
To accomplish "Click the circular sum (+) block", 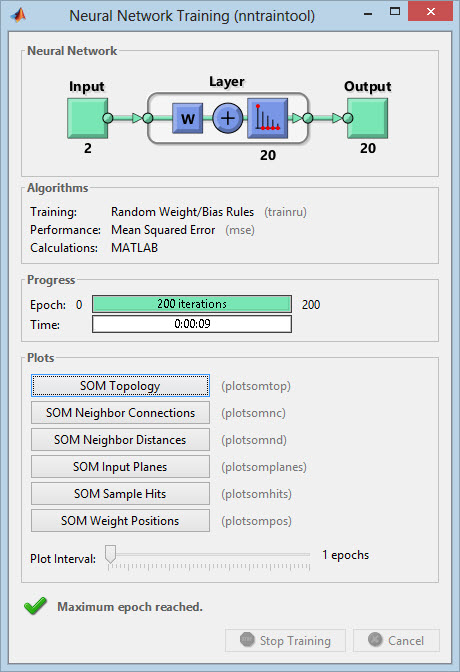I will pyautogui.click(x=228, y=118).
